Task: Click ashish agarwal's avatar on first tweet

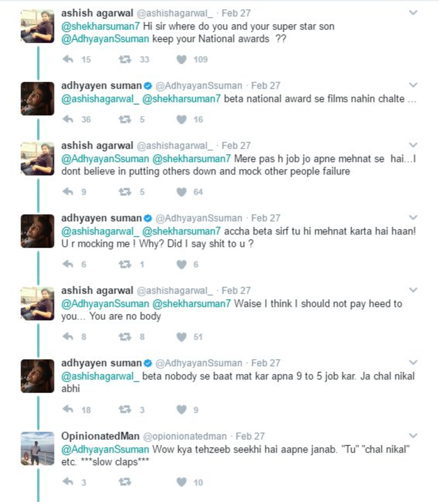Action: point(38,25)
